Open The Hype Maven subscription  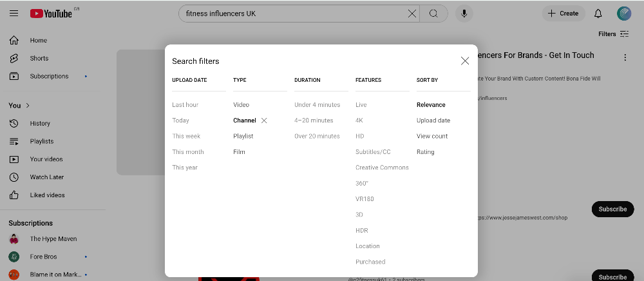click(53, 238)
